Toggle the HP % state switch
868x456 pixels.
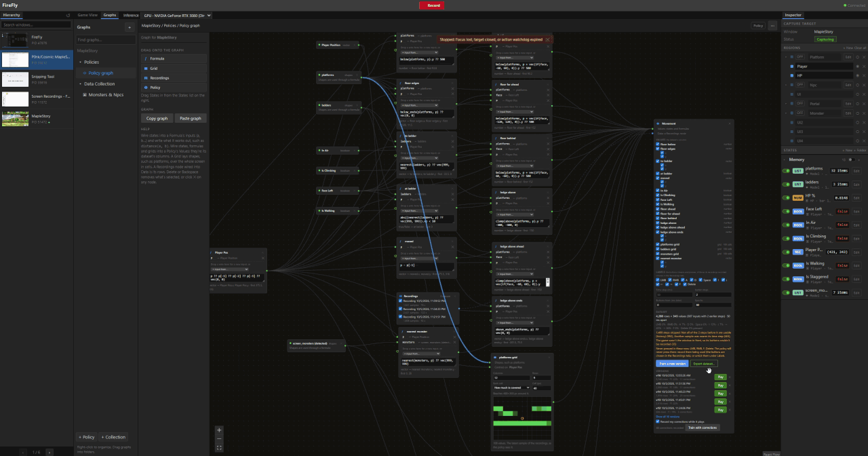coord(786,197)
